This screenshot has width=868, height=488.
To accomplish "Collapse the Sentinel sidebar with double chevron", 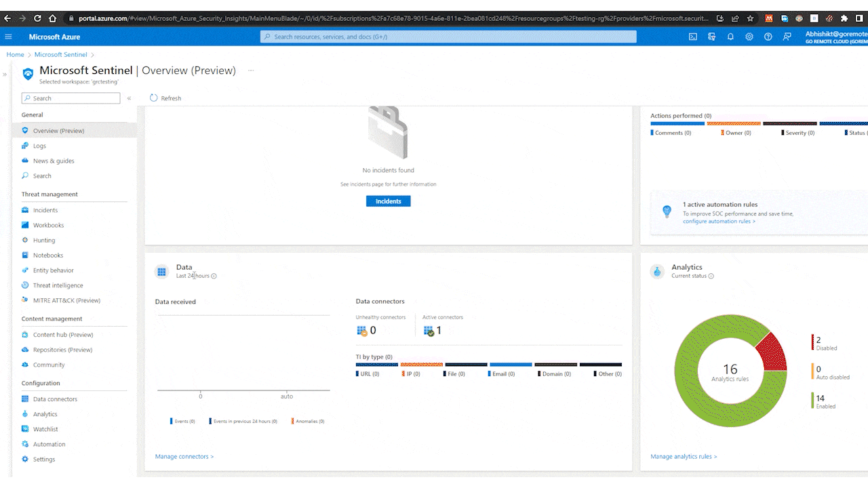I will [129, 98].
